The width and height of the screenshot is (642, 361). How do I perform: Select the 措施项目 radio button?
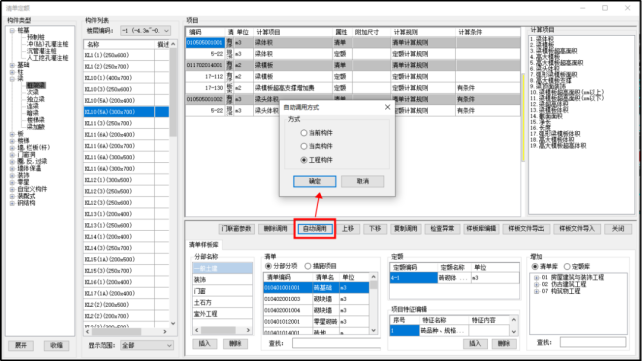[x=307, y=266]
